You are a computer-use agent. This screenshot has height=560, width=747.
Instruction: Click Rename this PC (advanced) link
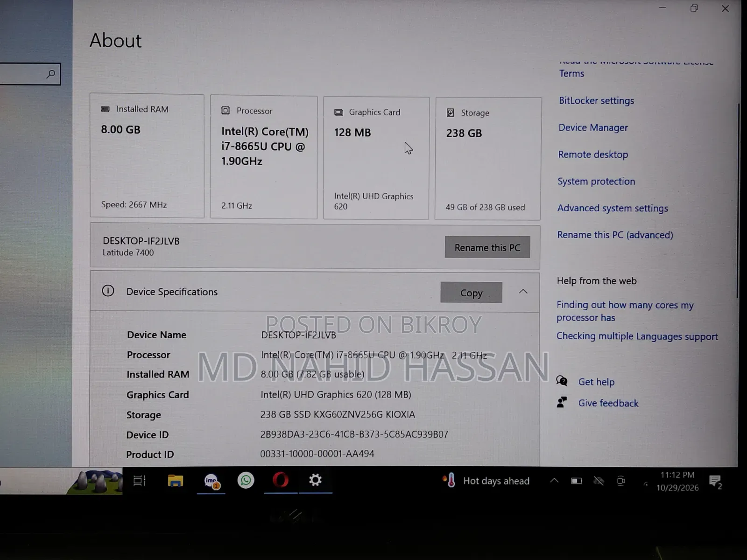tap(615, 235)
